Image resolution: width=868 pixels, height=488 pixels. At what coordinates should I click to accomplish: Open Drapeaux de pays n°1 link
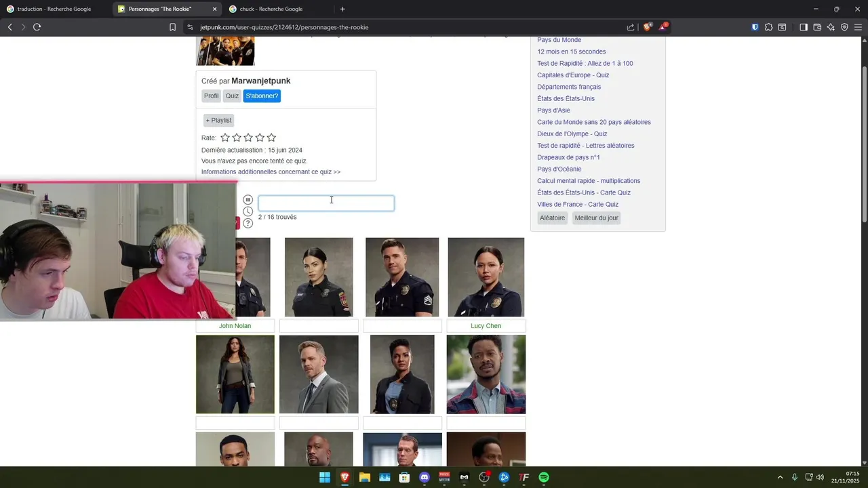point(568,157)
